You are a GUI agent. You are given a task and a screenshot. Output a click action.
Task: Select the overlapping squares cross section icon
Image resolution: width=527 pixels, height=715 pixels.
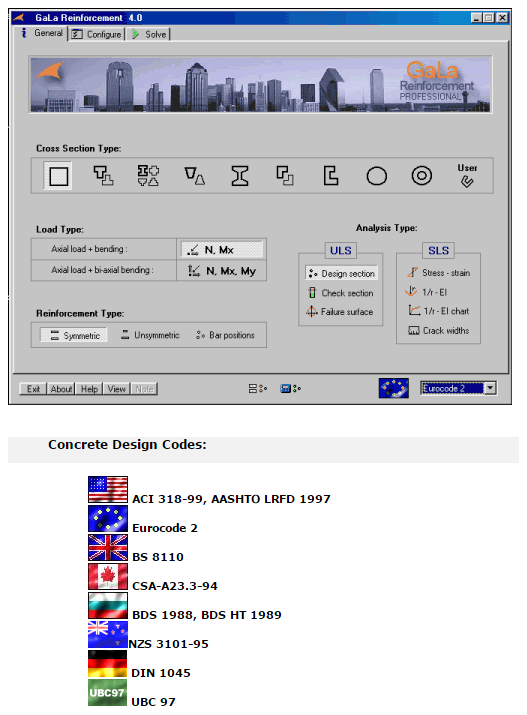(x=285, y=176)
